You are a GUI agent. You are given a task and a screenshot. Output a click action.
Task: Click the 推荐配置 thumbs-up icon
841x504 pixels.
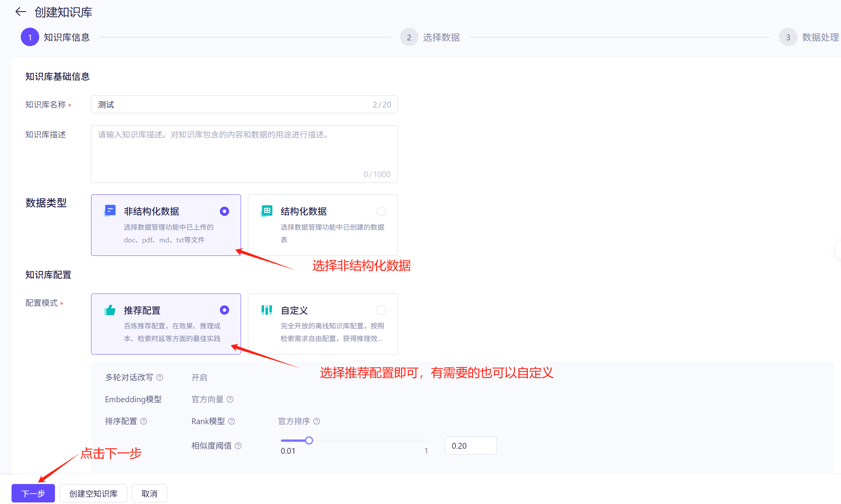click(x=110, y=310)
